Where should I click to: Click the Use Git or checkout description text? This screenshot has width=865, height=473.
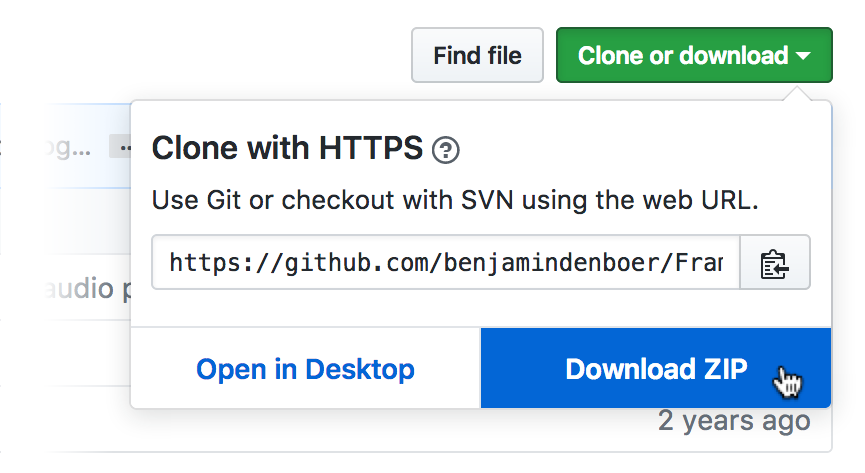pos(455,200)
